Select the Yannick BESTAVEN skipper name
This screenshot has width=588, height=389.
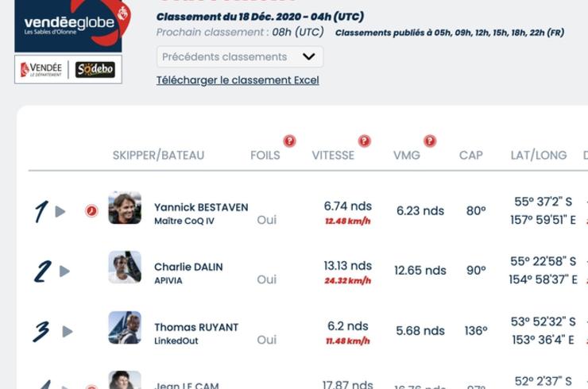click(201, 207)
